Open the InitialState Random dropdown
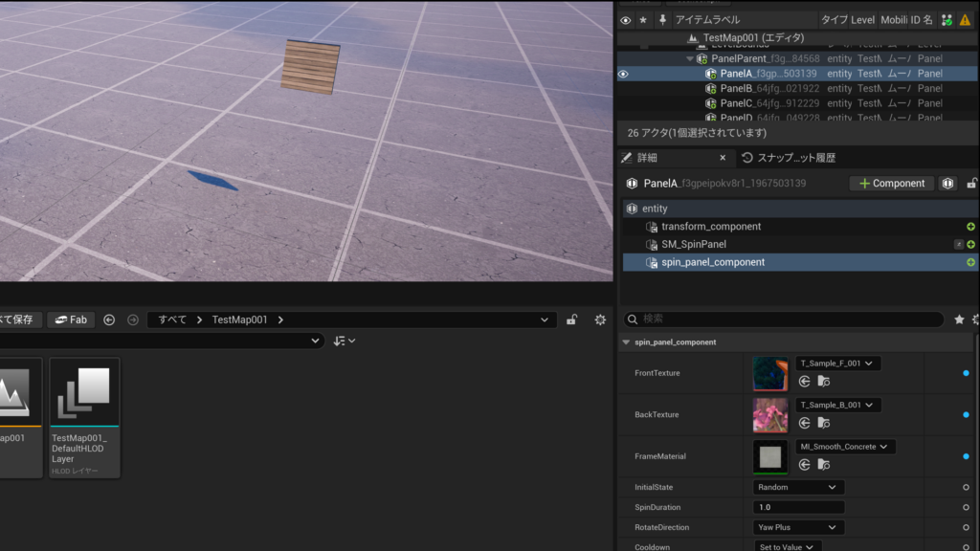This screenshot has width=980, height=551. click(x=798, y=487)
